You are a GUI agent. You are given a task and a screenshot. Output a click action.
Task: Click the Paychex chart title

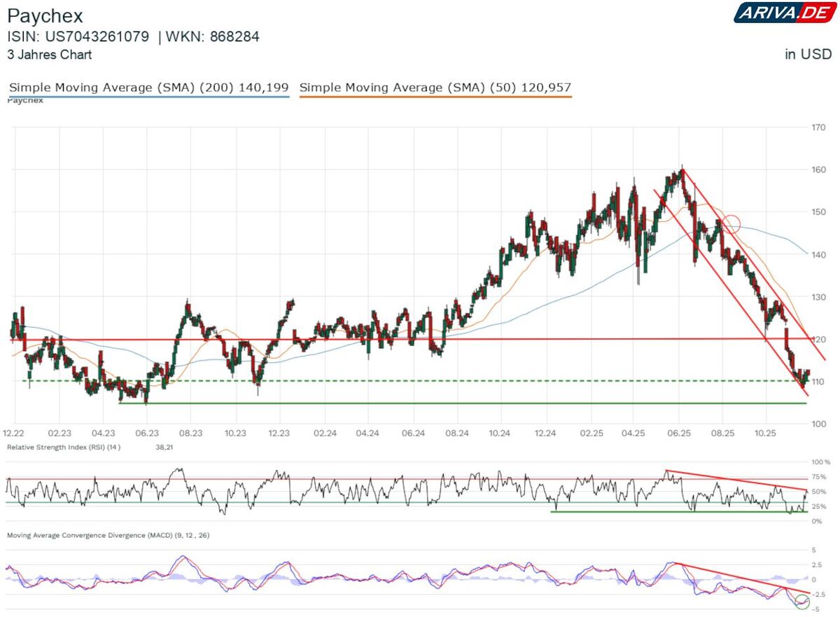click(45, 17)
